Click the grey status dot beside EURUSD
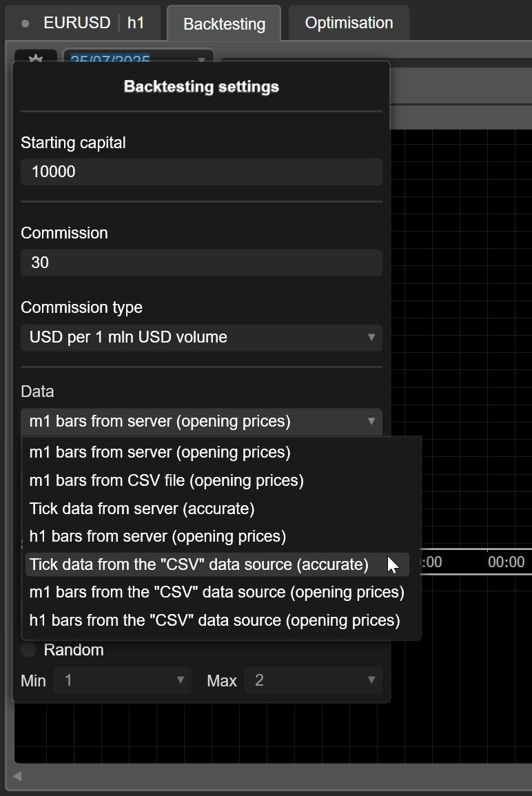The height and width of the screenshot is (796, 532). pyautogui.click(x=25, y=23)
